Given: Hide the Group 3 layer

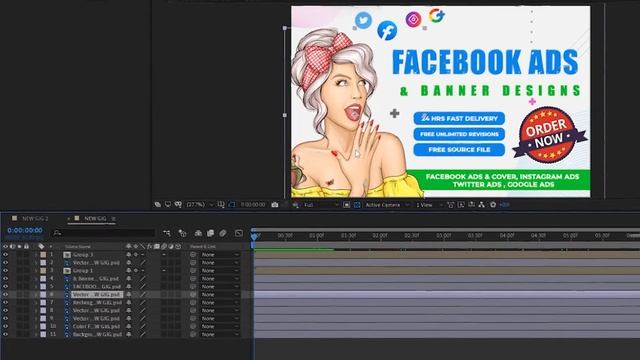Looking at the screenshot, I should point(6,255).
